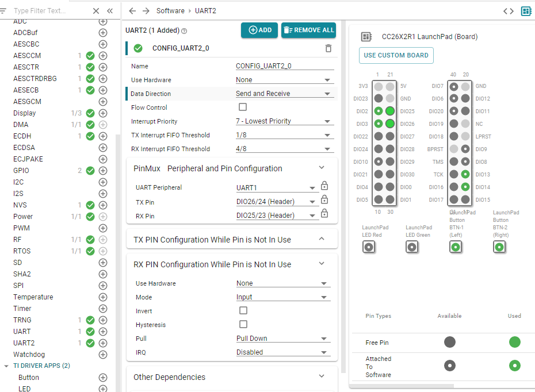This screenshot has height=392, width=535.
Task: Go forward with the right arrow
Action: point(146,11)
